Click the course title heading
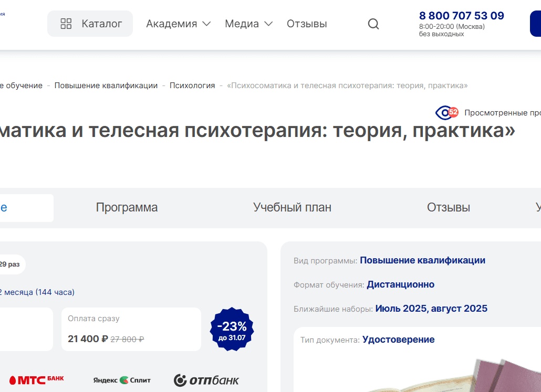Viewport: 541px width, 392px height. (257, 130)
